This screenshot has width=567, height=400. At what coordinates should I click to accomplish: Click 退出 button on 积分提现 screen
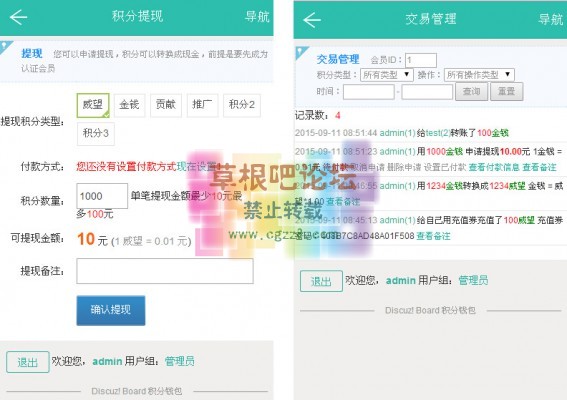[27, 362]
